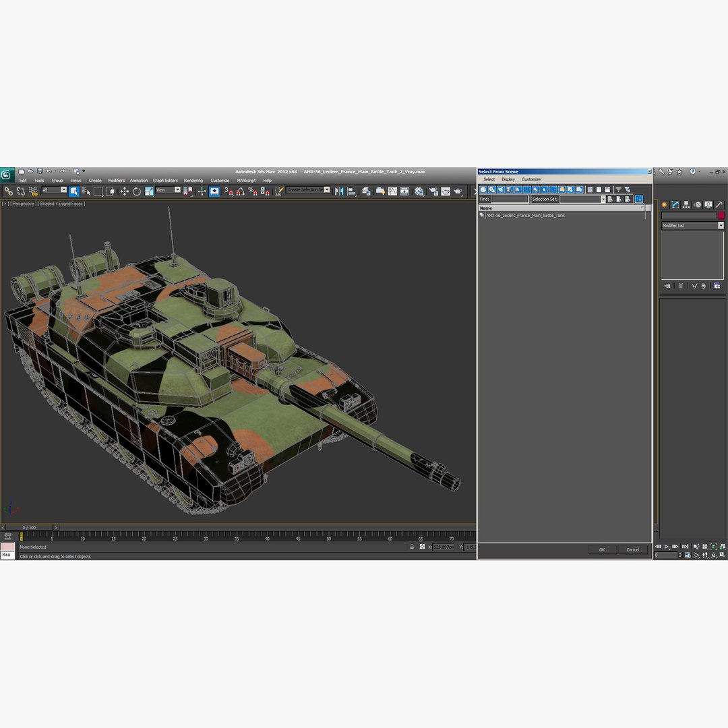Image resolution: width=728 pixels, height=728 pixels.
Task: Open the Help question mark dropdown arrow
Action: (699, 171)
